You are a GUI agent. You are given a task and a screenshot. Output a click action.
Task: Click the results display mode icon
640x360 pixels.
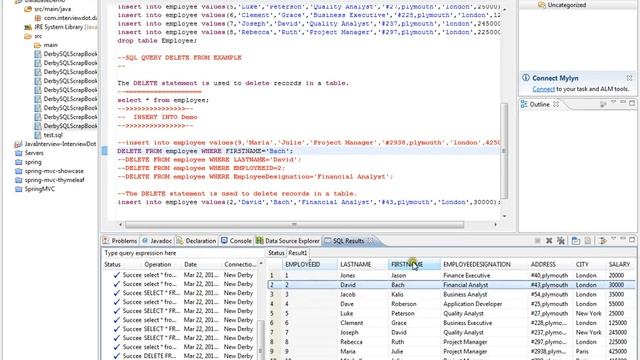point(576,240)
